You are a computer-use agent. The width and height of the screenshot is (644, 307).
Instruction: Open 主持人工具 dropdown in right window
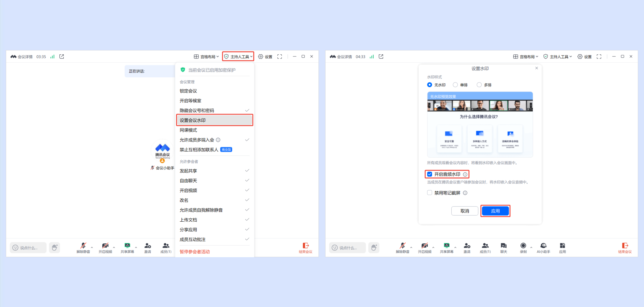[x=557, y=56]
